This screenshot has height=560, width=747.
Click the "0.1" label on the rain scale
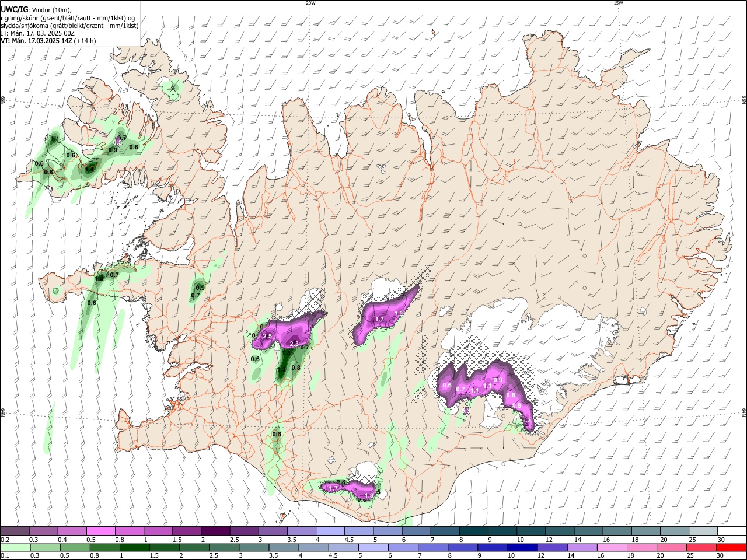point(5,556)
